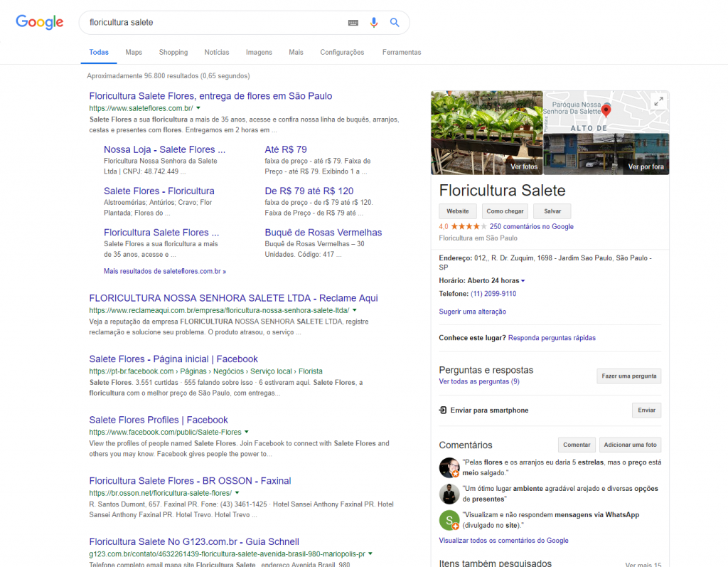Open the Mais menu
The height and width of the screenshot is (567, 728).
point(296,52)
